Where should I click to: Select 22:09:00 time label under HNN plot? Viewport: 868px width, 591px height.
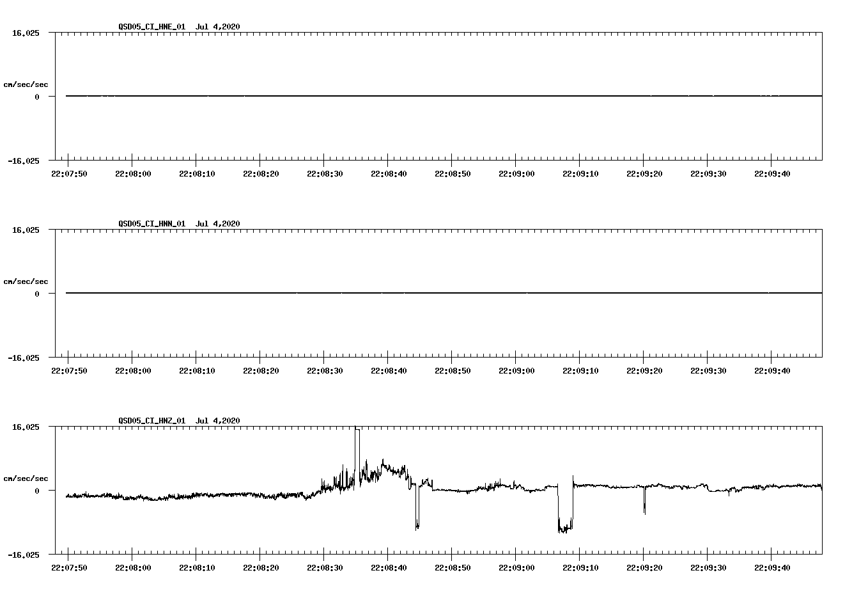pos(516,370)
